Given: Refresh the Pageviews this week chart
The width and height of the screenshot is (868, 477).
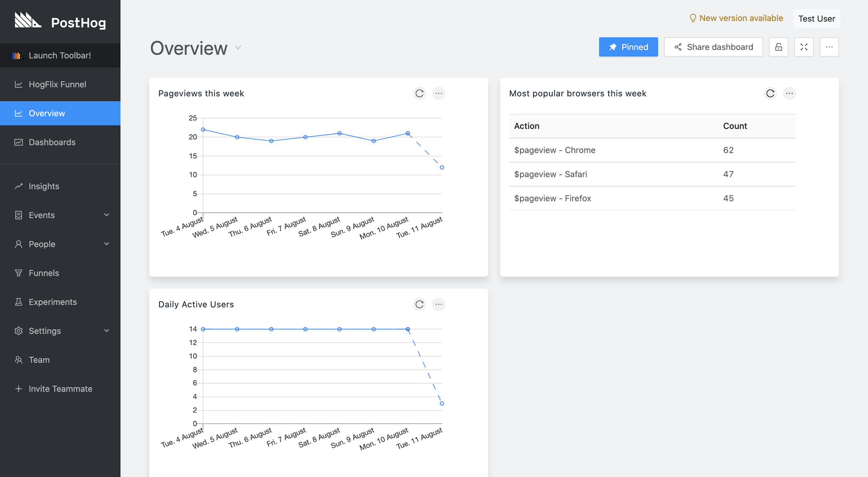Looking at the screenshot, I should [419, 93].
